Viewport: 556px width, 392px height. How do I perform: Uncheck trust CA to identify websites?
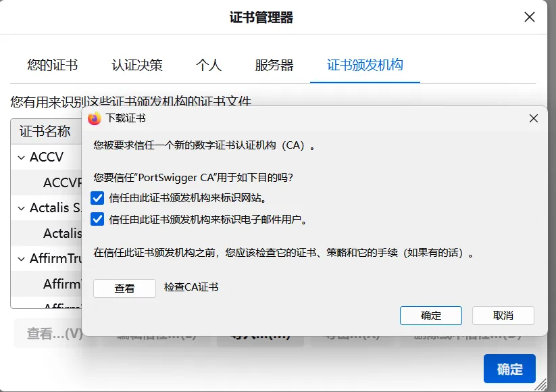[x=97, y=198]
